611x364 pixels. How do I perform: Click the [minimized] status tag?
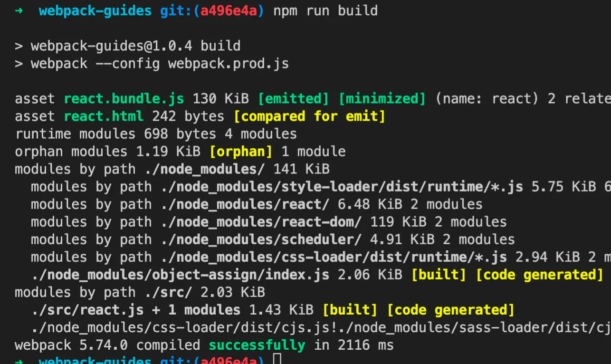point(382,99)
